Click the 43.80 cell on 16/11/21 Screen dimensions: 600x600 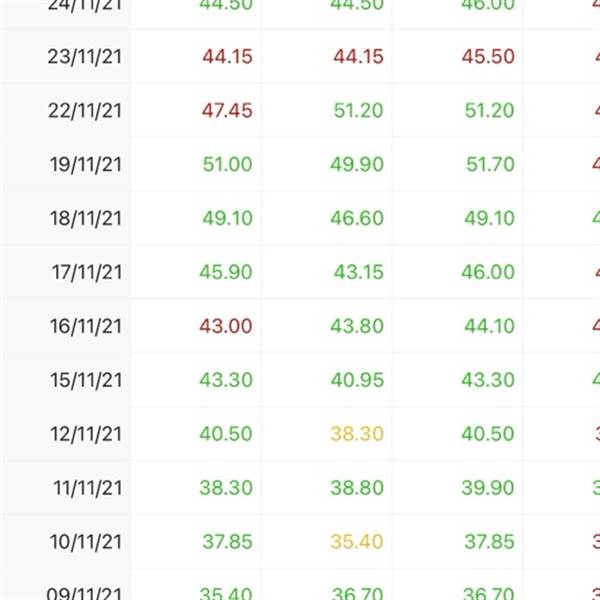pos(357,326)
